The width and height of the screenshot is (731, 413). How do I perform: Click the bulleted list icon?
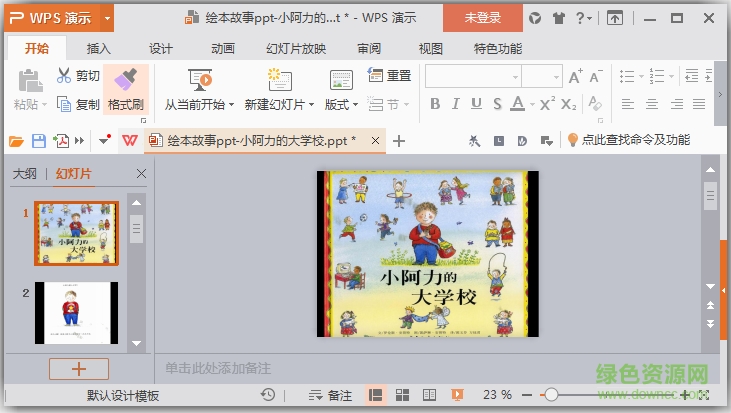point(627,76)
